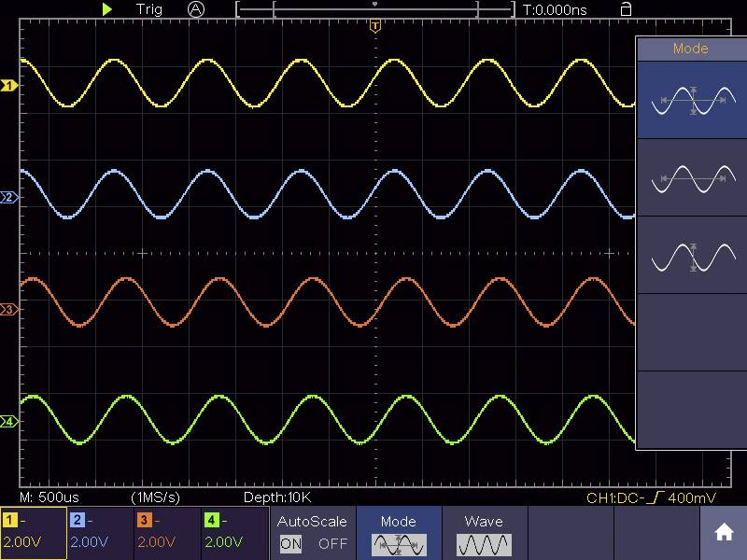Click the horizontal position slider at the top
The image size is (747, 560).
(x=378, y=7)
